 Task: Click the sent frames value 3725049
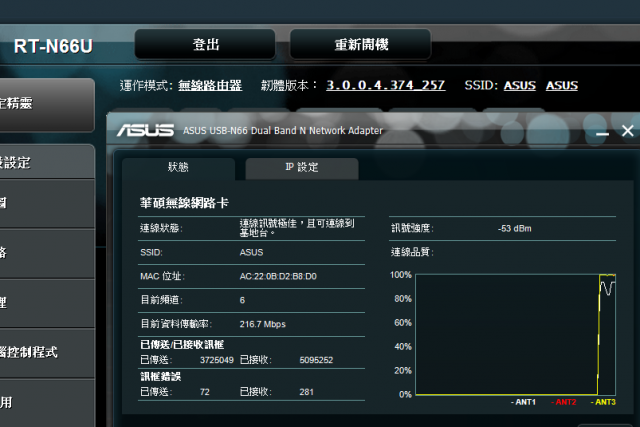pos(217,360)
